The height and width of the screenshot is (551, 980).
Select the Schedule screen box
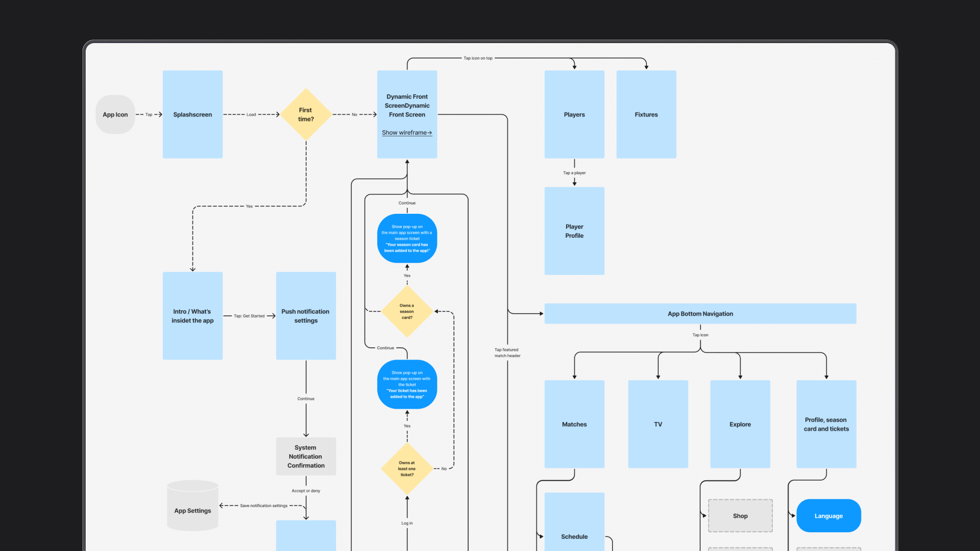[574, 522]
